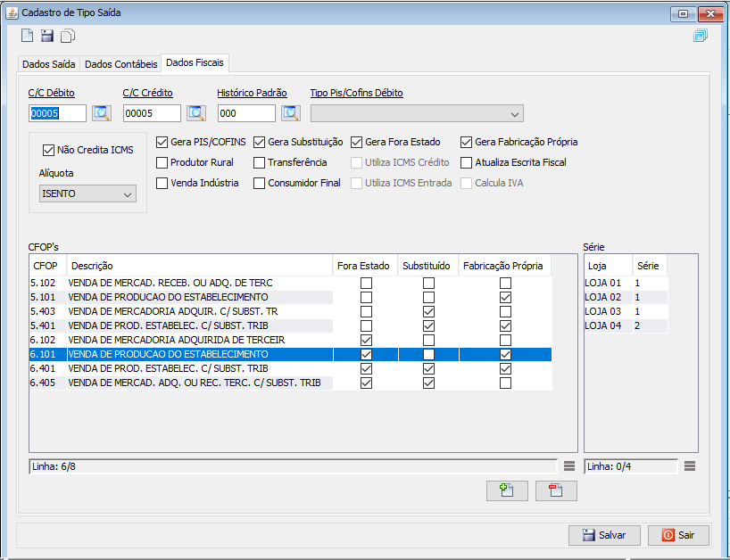Click the save floppy disk toolbar icon
The height and width of the screenshot is (560, 730).
click(x=47, y=36)
